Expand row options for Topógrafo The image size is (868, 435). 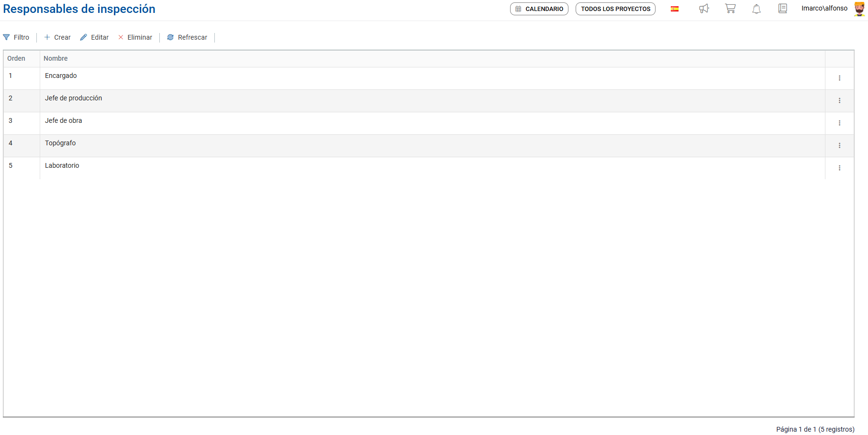point(839,145)
